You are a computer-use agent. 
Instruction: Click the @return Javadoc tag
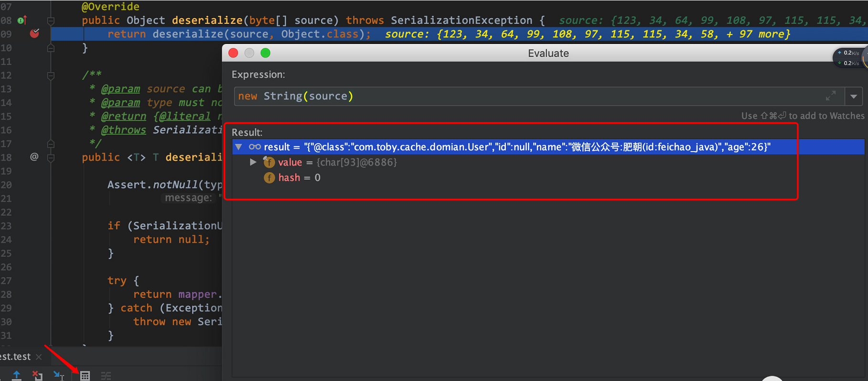point(124,116)
